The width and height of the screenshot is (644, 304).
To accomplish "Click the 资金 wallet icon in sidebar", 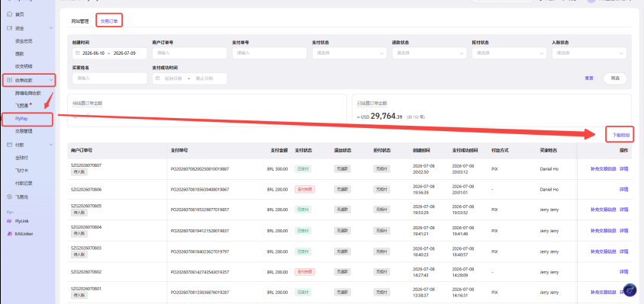I will (x=10, y=28).
